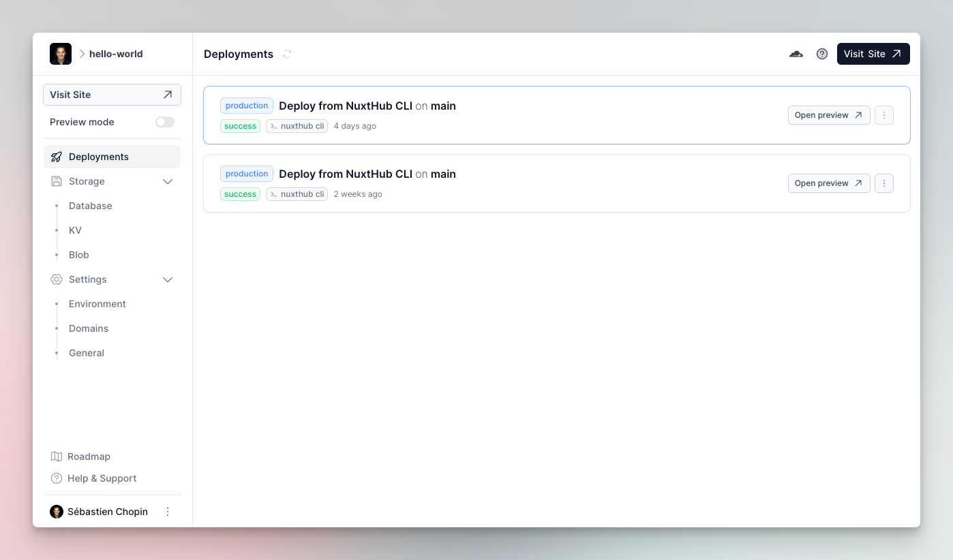Open preview for the 2-weeks-ago deployment
The image size is (953, 560).
pos(829,183)
